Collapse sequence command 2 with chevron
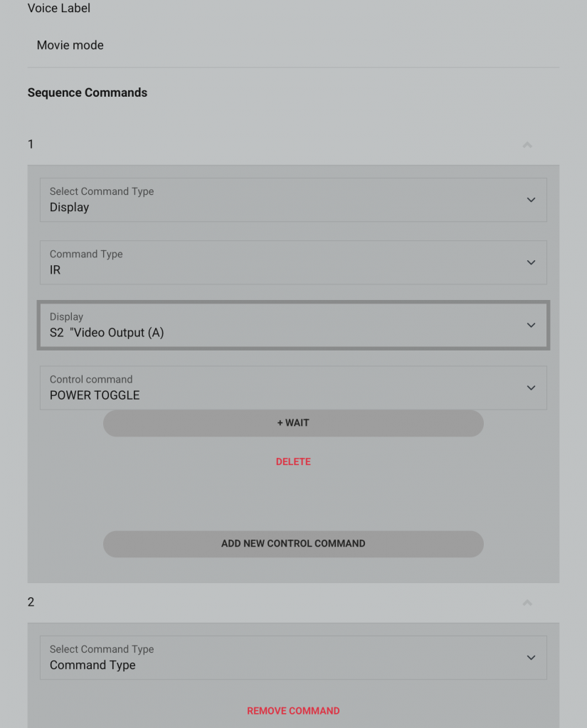Screen dimensions: 587x728 coord(527,603)
